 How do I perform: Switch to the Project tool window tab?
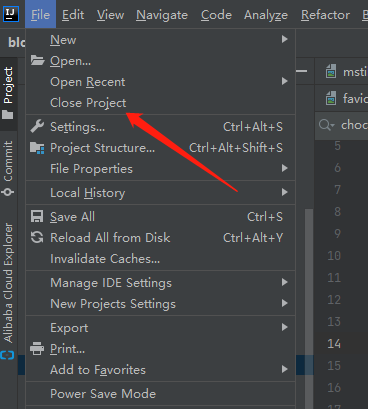[8, 93]
